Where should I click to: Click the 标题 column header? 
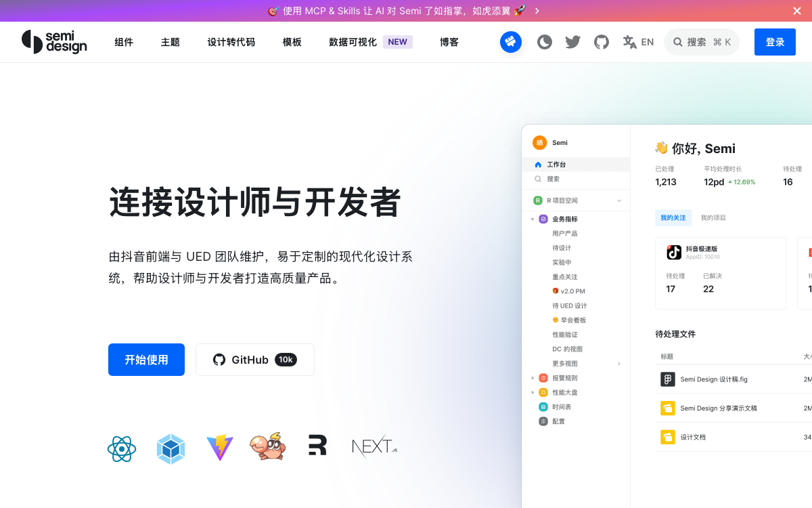667,356
